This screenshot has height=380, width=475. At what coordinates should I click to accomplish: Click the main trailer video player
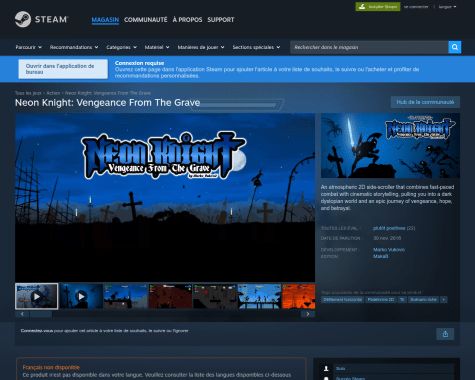pos(165,198)
